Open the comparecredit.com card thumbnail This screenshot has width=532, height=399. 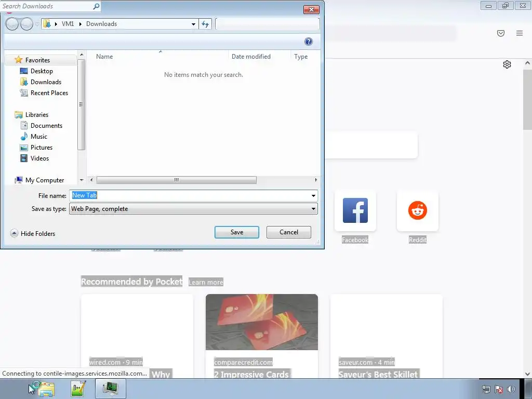click(262, 322)
